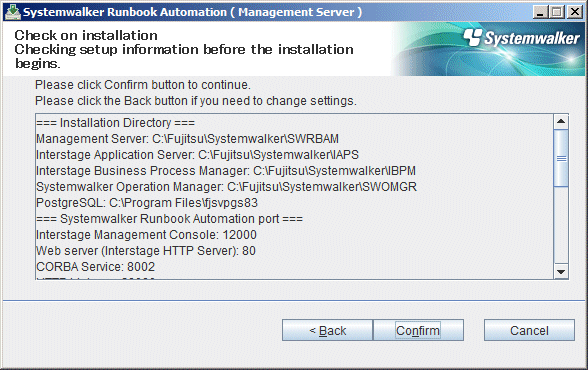Click scrollbar down arrow in settings list
Image resolution: width=588 pixels, height=370 pixels.
(x=561, y=271)
